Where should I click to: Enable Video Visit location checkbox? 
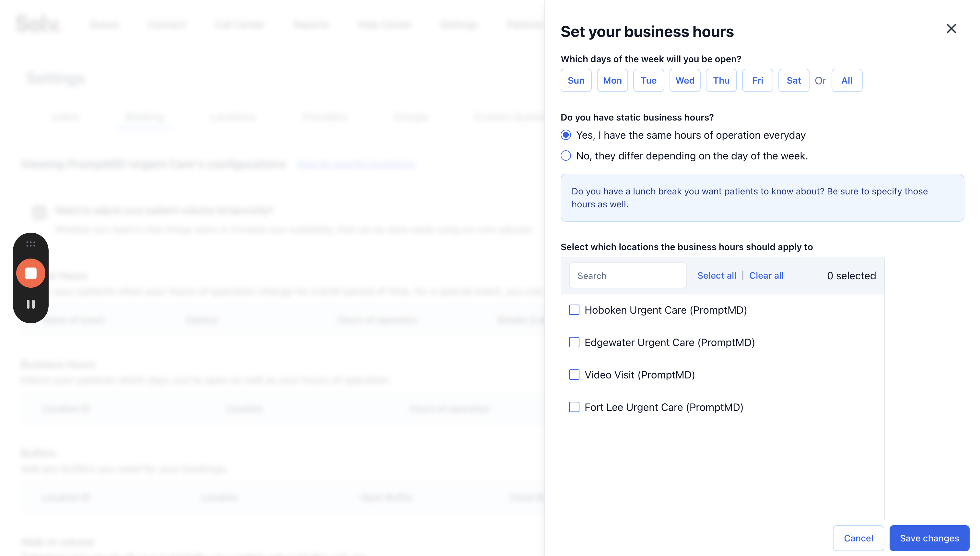pos(574,375)
